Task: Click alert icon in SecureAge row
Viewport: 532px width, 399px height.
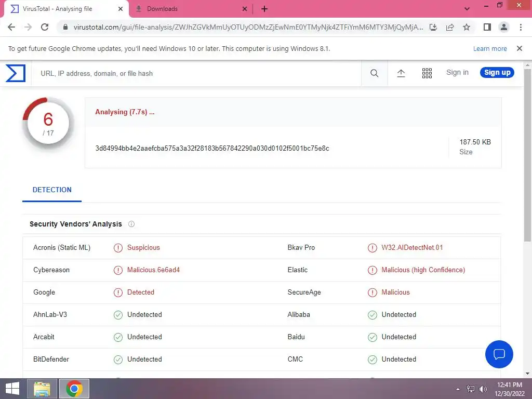Action: 372,292
